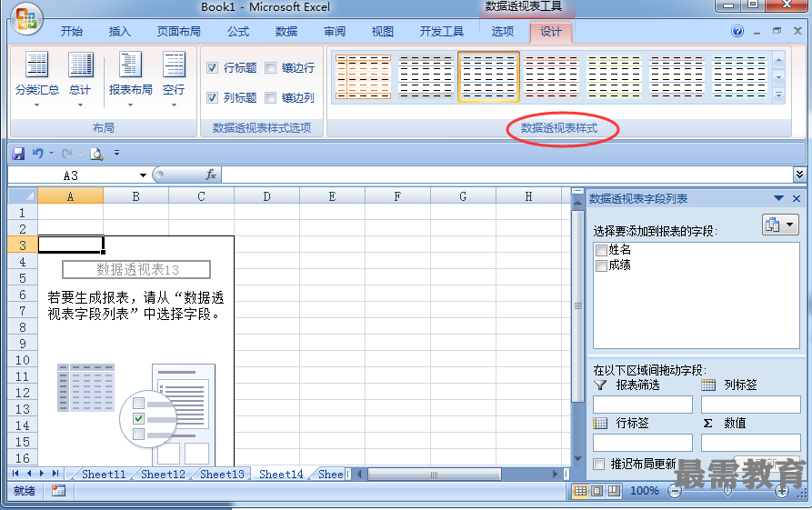Open the 数据 ribbon tab
The width and height of the screenshot is (812, 510).
(286, 32)
